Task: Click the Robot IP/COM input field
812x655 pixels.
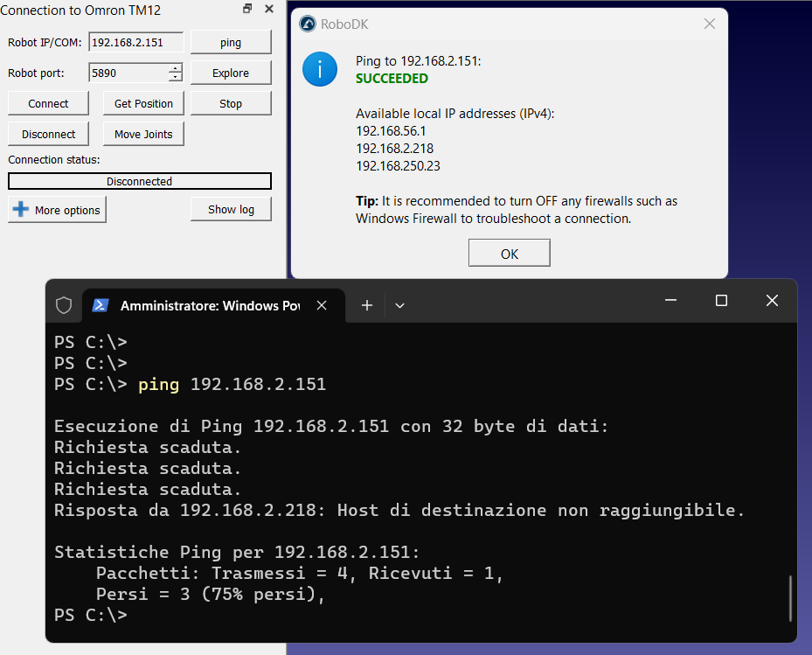Action: point(137,42)
